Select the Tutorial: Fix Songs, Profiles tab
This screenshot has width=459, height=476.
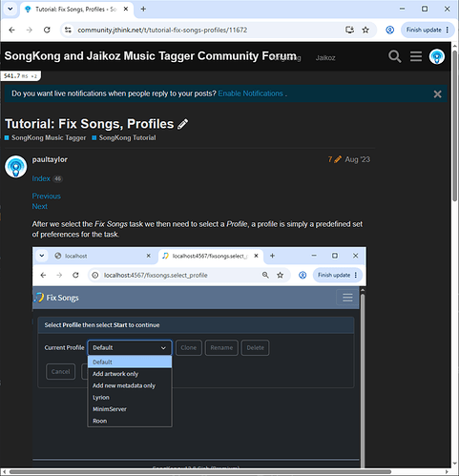76,10
